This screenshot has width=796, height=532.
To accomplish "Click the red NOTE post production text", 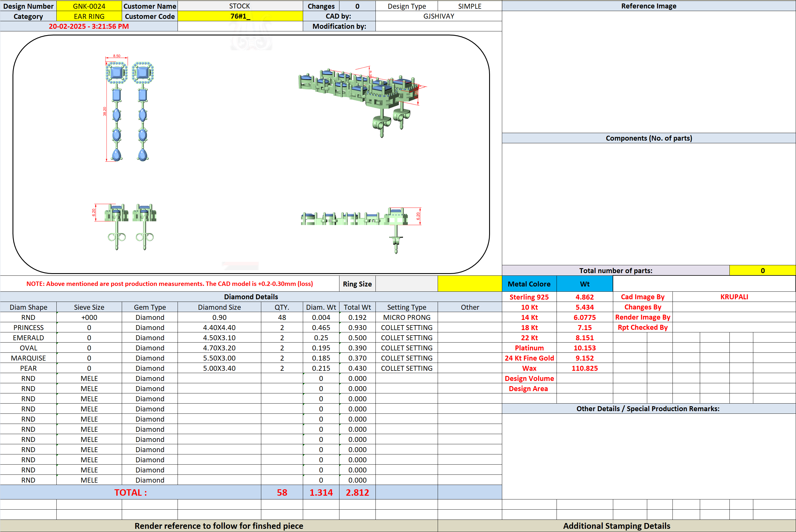I will [x=170, y=284].
